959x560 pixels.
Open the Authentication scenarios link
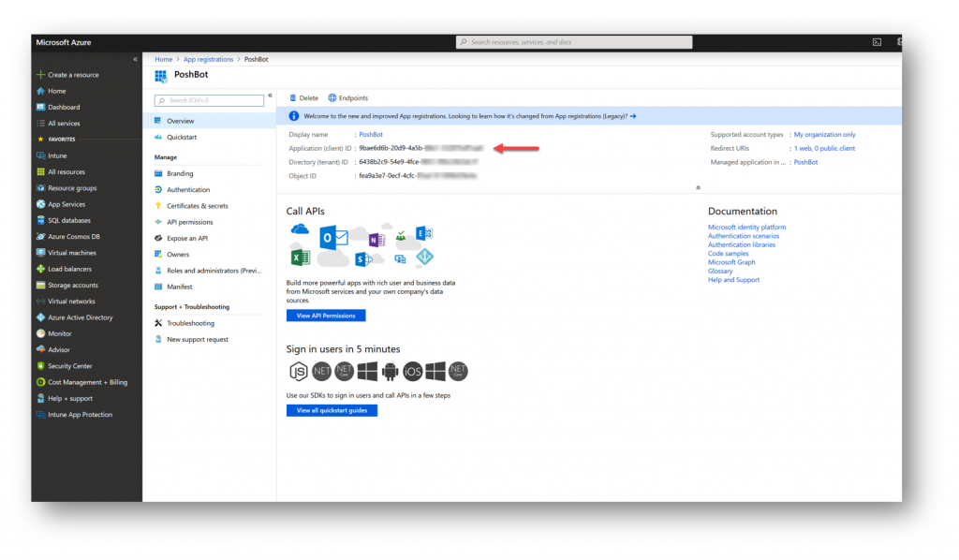click(x=744, y=236)
